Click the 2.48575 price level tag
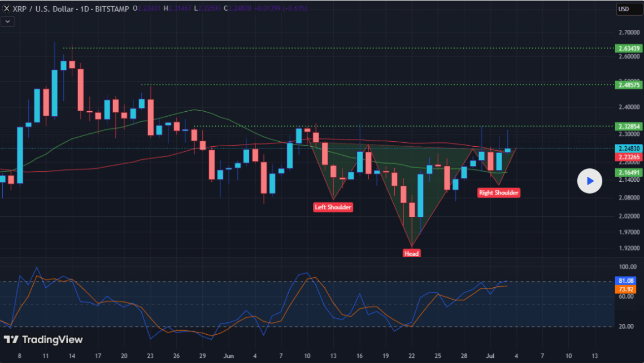The height and width of the screenshot is (363, 644). [628, 85]
